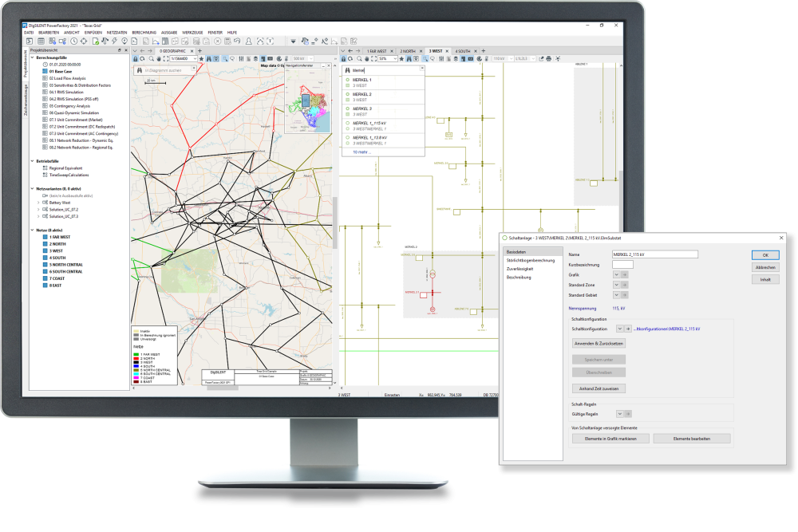
Task: Toggle the 3 WEST grid activation box
Action: tap(45, 250)
